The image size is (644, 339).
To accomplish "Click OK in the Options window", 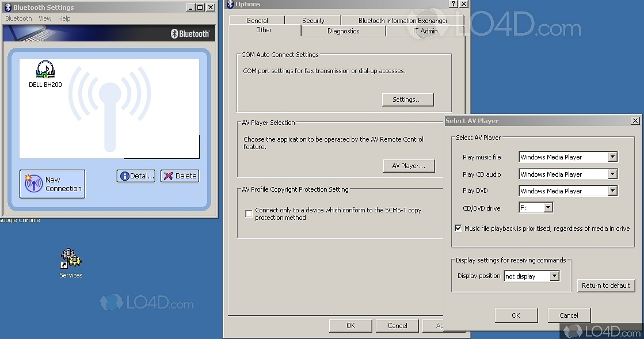I will click(x=350, y=325).
